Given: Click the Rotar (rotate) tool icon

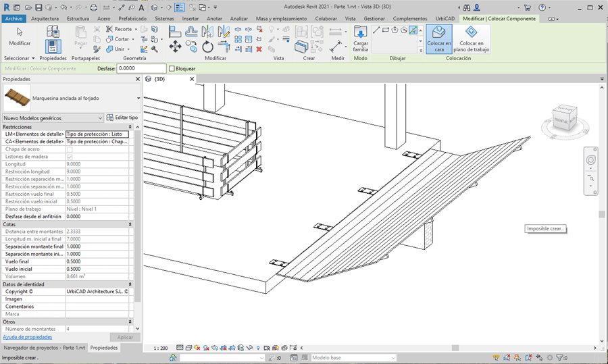Looking at the screenshot, I should coord(208,47).
